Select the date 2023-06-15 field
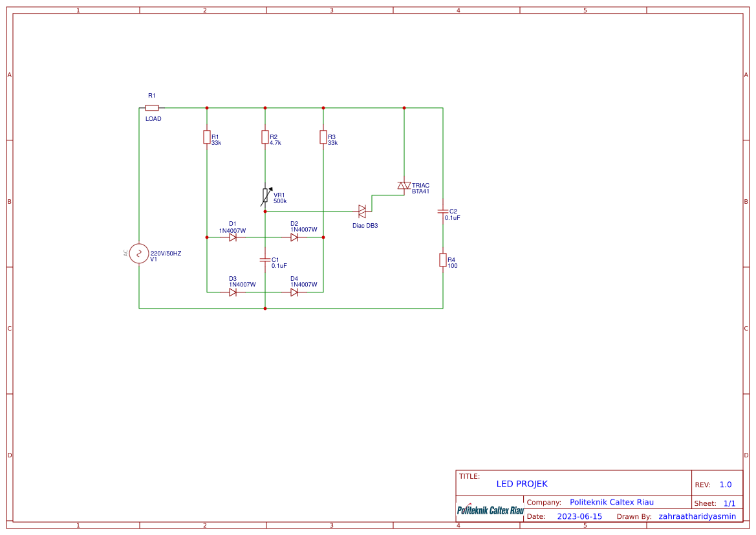Screen dimensions: 756x535 pos(579,516)
